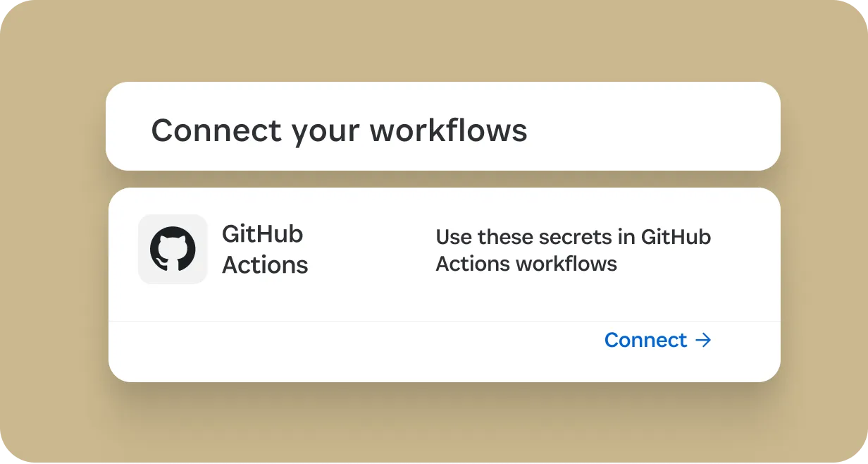Select the word "Connect" in the heading
The image size is (868, 464).
(216, 130)
